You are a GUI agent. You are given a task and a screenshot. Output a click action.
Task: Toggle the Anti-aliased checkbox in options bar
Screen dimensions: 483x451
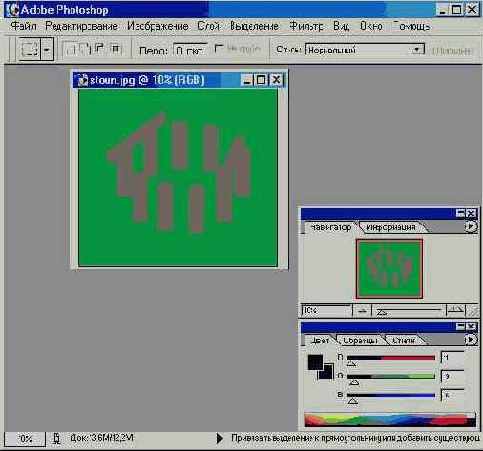(218, 49)
